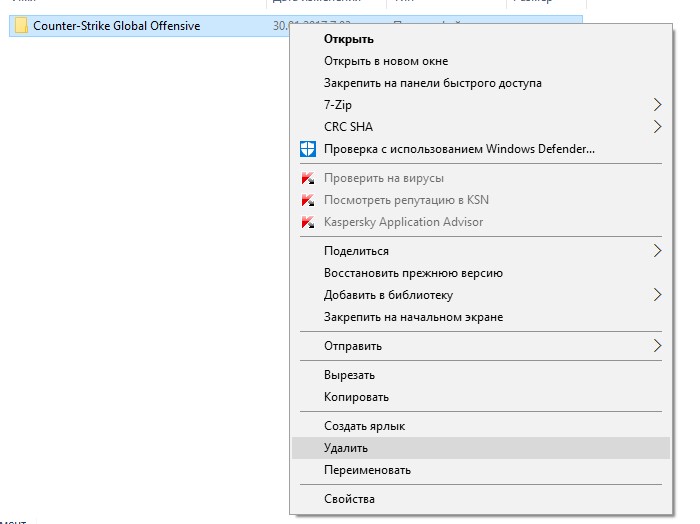Expand the 7-Zip submenu arrow
This screenshot has width=700, height=524.
pos(657,105)
